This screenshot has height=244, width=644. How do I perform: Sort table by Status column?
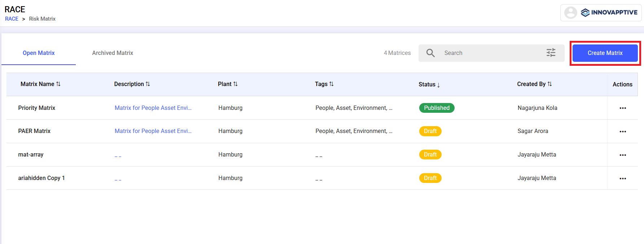click(429, 84)
